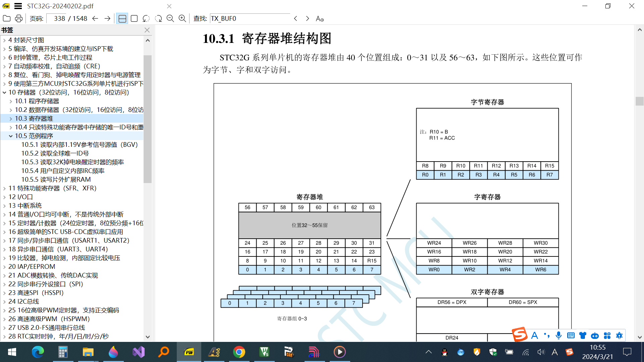Go to the previous page with the left arrow

coord(95,18)
